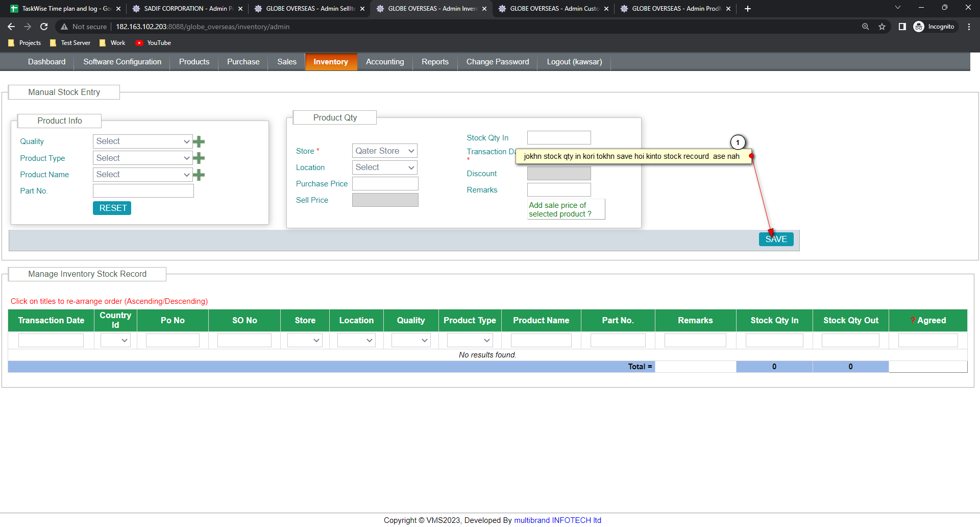This screenshot has width=980, height=527.
Task: Open the Store column filter dropdown
Action: click(x=305, y=340)
